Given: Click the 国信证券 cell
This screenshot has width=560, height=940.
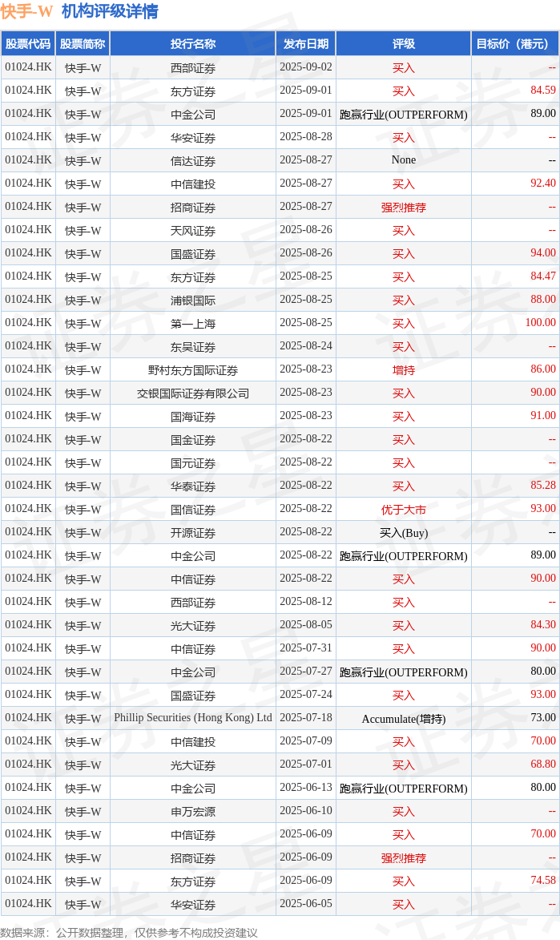Looking at the screenshot, I should point(193,509).
